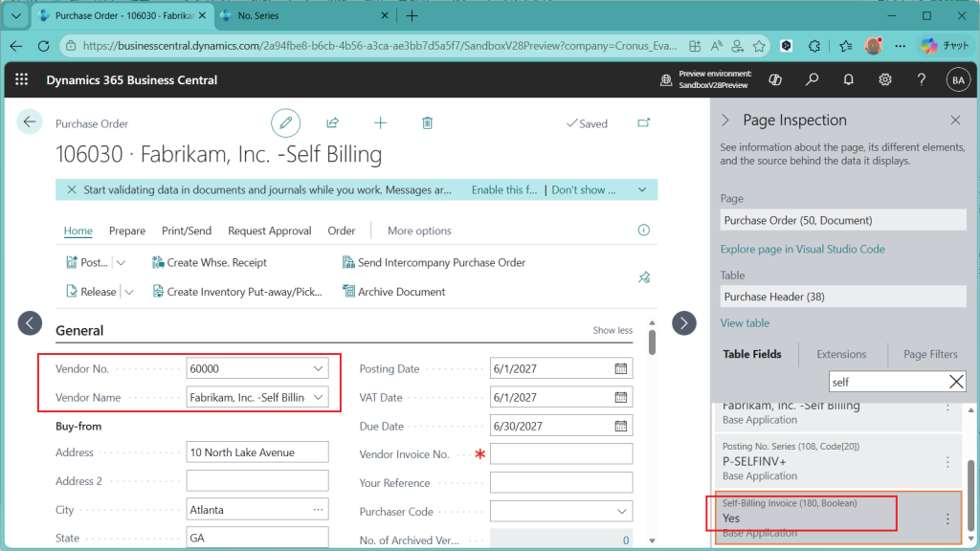Click the plus icon to create new order

[x=380, y=122]
